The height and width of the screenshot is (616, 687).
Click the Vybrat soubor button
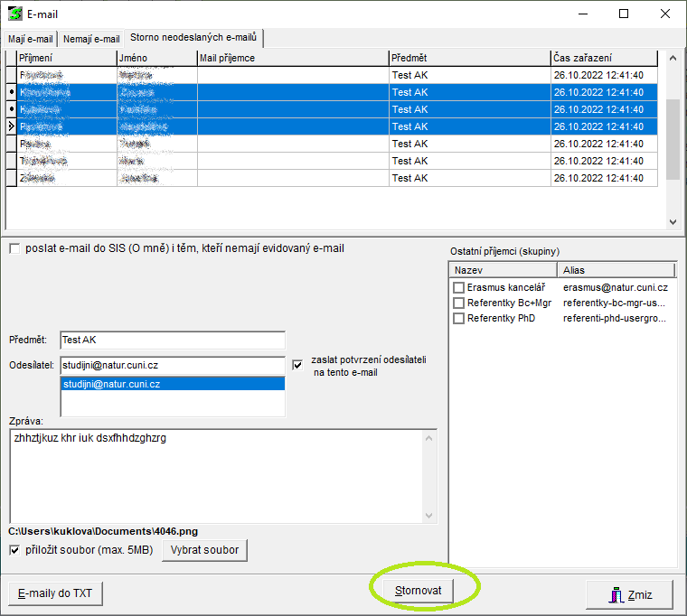204,550
